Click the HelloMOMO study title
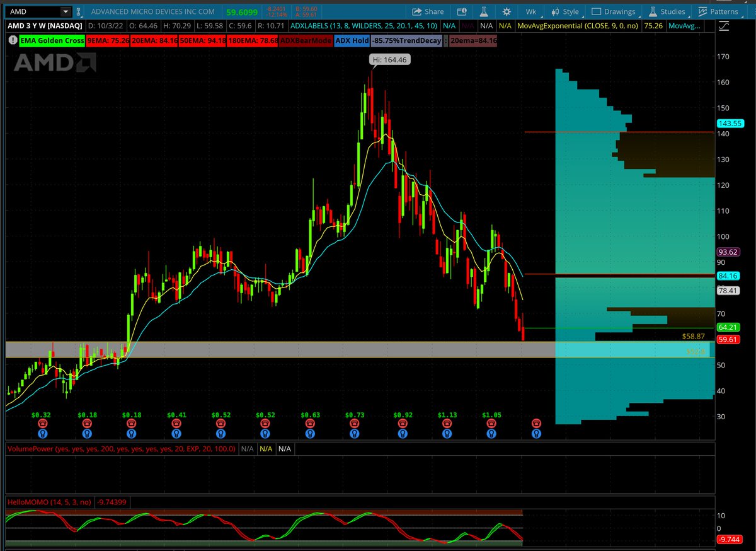The height and width of the screenshot is (551, 756). pyautogui.click(x=49, y=502)
